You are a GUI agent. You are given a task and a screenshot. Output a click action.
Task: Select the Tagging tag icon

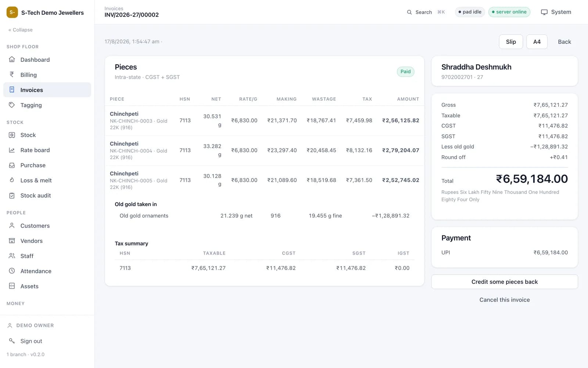(12, 105)
